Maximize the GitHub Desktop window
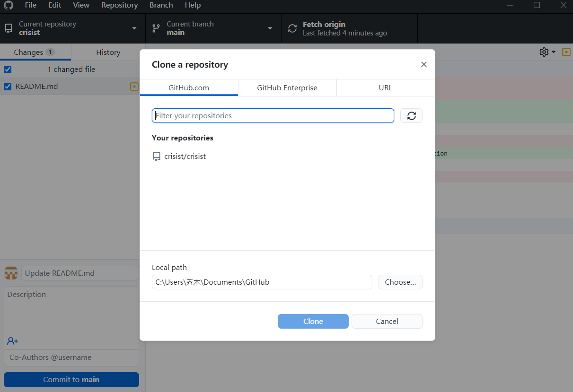This screenshot has height=392, width=573. point(537,5)
